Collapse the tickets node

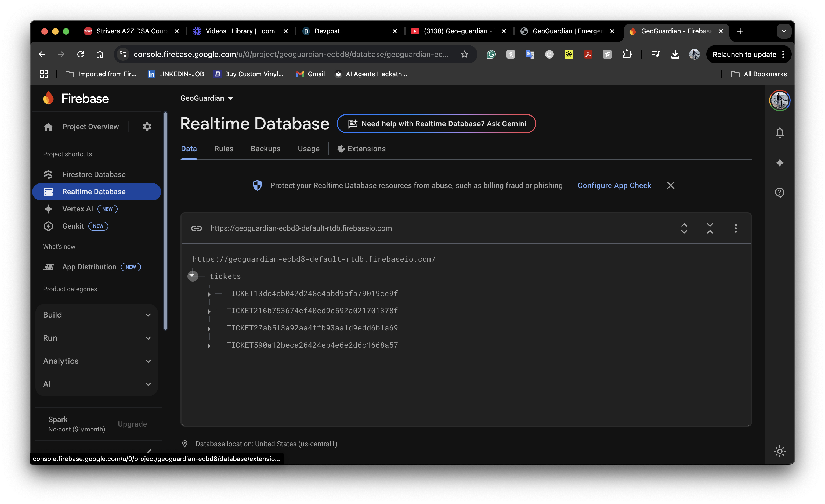[192, 276]
